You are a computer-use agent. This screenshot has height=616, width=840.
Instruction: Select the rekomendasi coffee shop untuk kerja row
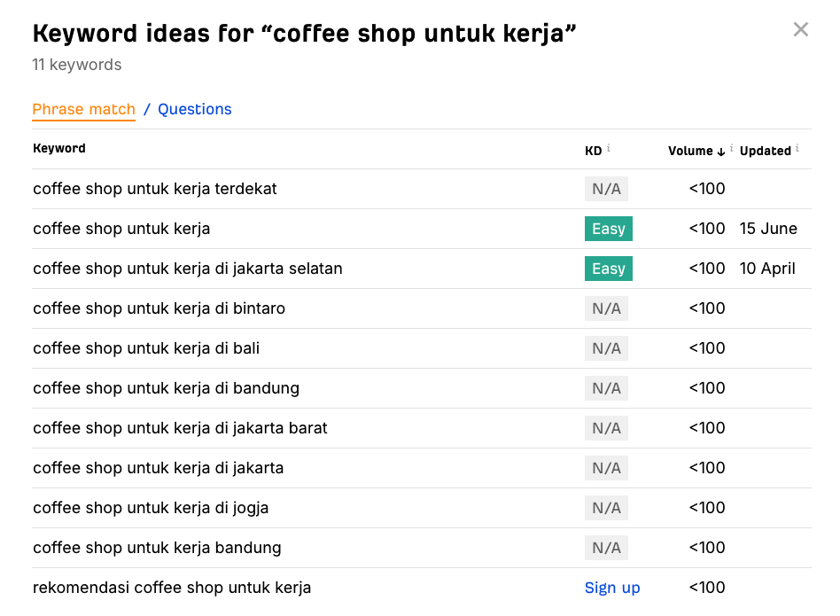point(171,587)
